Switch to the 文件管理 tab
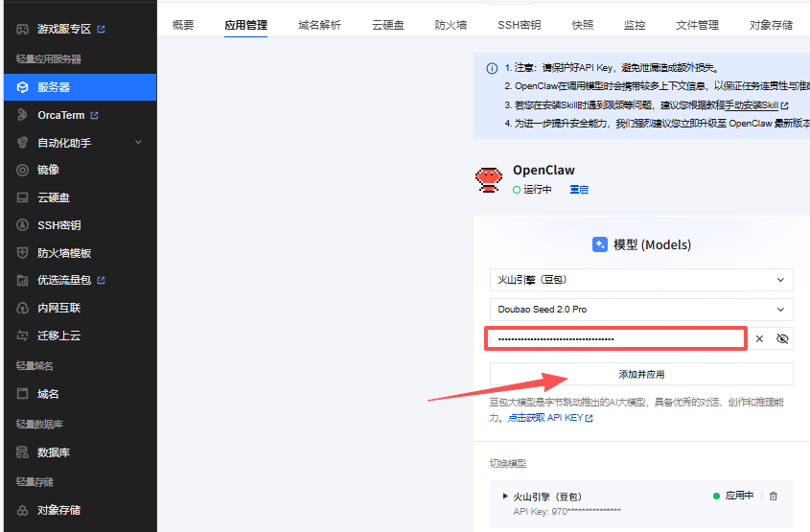 [698, 25]
